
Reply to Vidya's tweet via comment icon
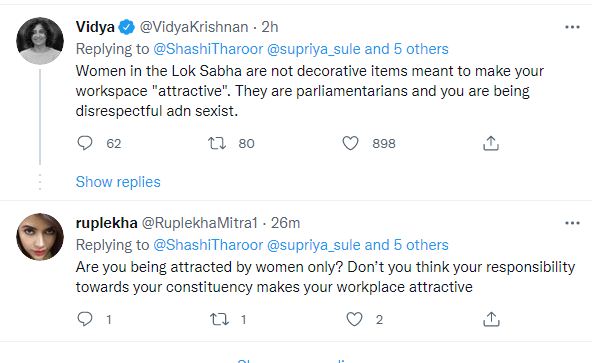(x=85, y=143)
